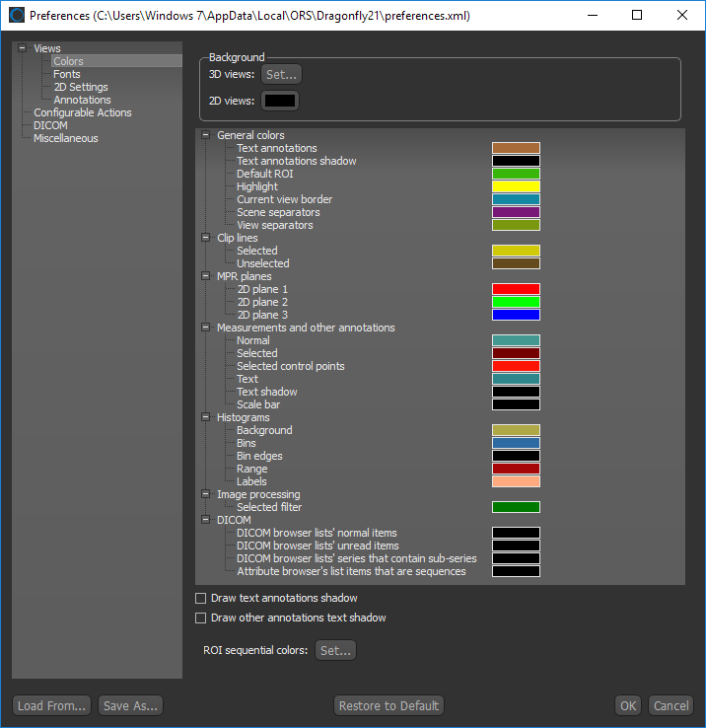Open the Miscellaneous preferences section

65,138
